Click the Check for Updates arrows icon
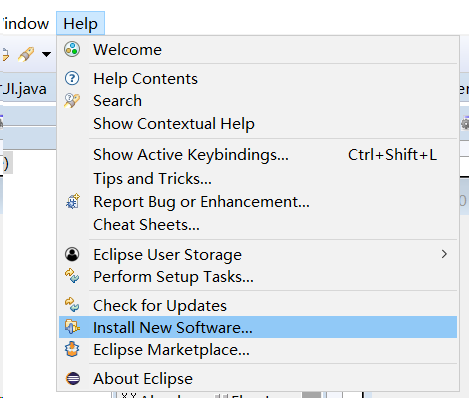Screen dimensions: 469x398 coord(72,305)
